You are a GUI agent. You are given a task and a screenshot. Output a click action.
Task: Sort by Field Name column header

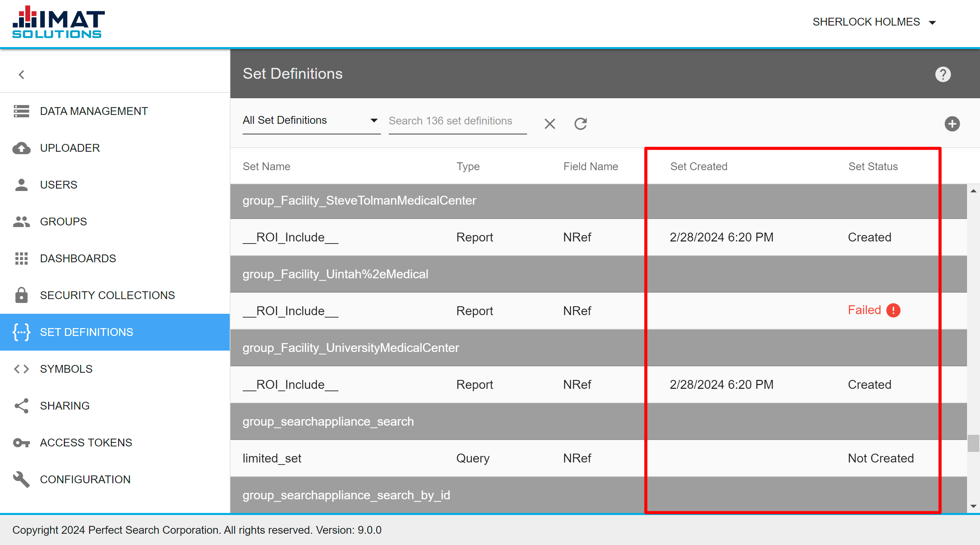coord(591,166)
